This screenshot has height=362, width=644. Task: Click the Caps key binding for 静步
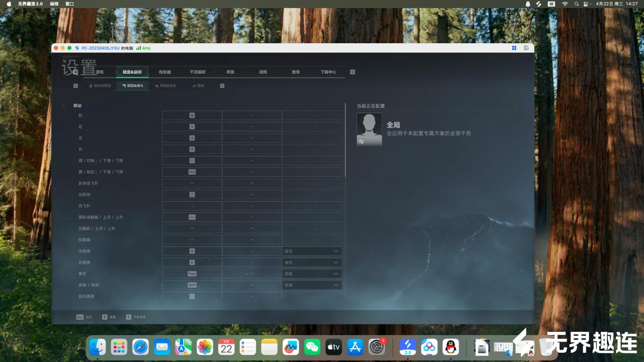point(192,273)
